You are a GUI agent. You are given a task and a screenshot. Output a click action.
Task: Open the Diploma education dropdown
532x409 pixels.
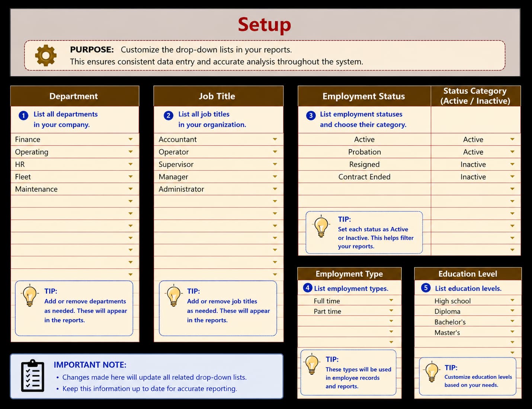[x=512, y=310]
